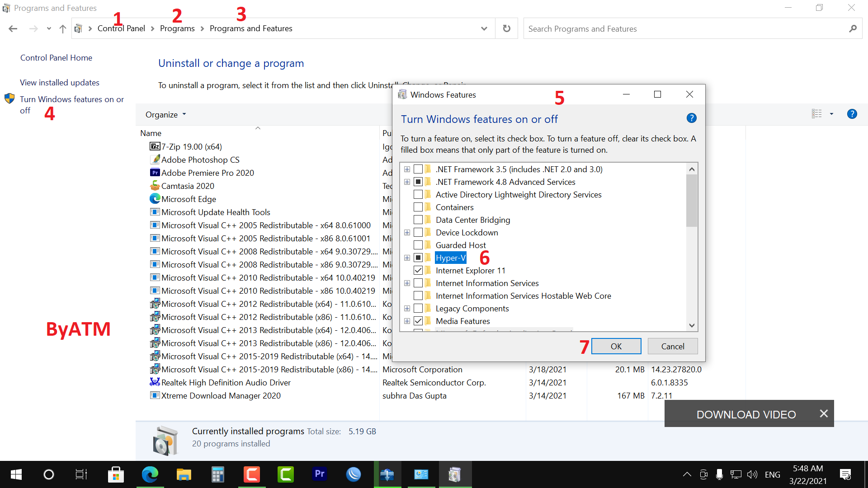This screenshot has height=488, width=868.
Task: Click Programs in the breadcrumb path
Action: (177, 28)
